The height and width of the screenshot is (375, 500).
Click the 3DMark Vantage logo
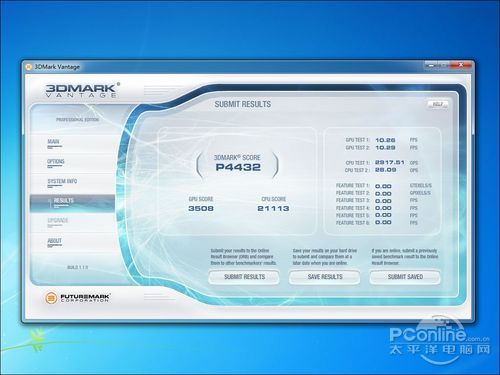click(x=82, y=90)
